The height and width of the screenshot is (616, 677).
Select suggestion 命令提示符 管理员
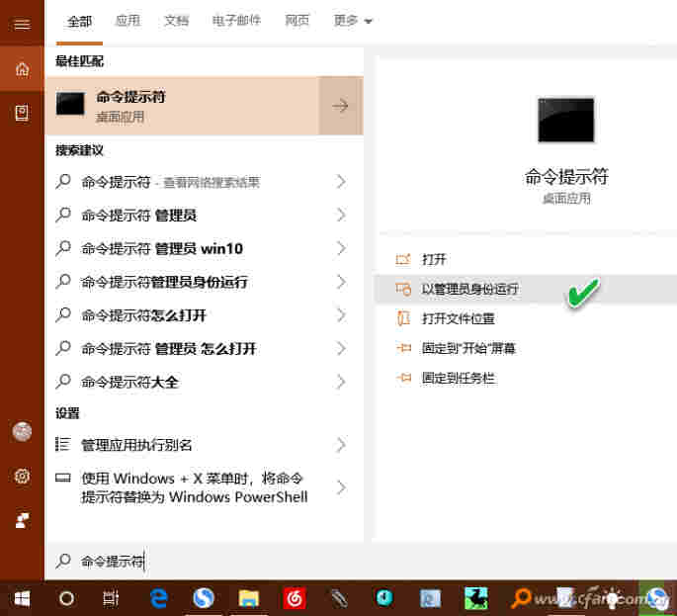coord(139,216)
